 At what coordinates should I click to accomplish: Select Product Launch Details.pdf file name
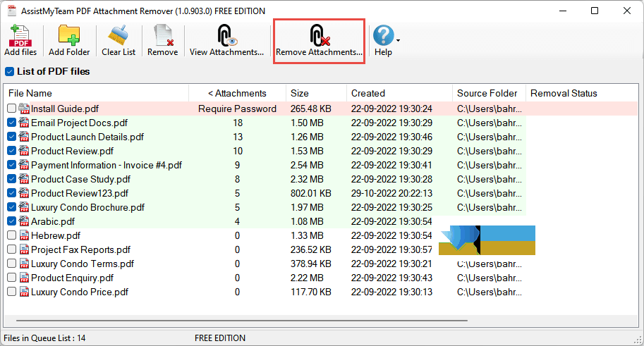[x=87, y=137]
